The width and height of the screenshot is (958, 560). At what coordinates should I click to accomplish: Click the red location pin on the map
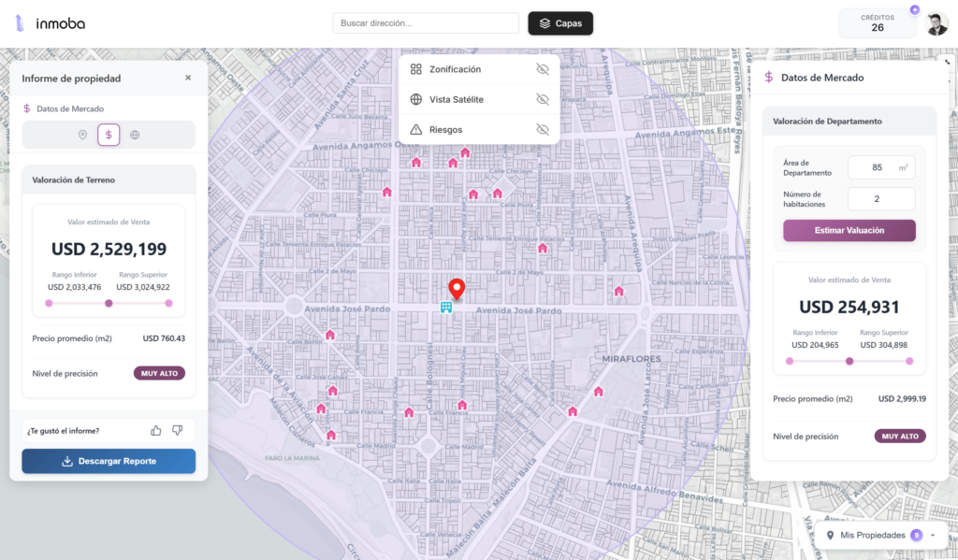point(457,289)
